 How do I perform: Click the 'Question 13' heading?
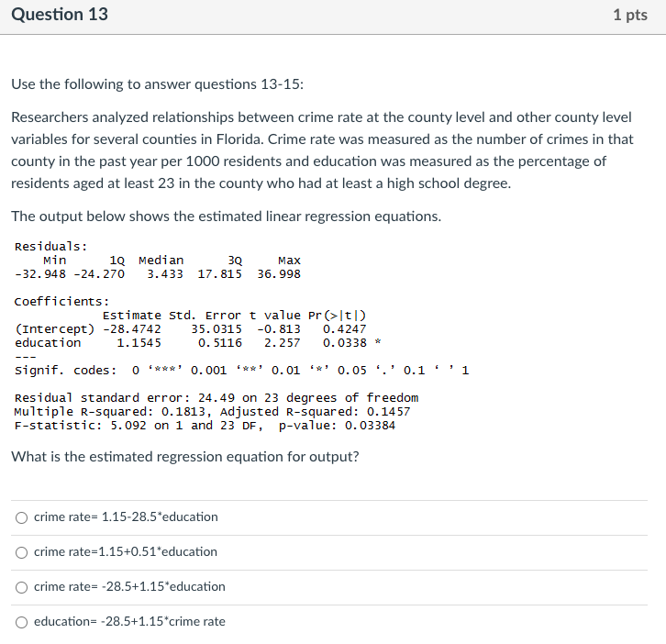[60, 15]
